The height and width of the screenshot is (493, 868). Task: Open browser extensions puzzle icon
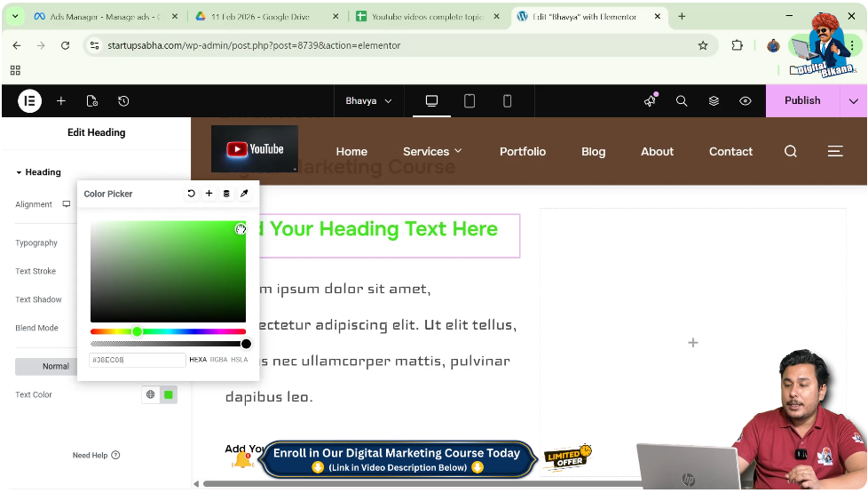(x=737, y=45)
